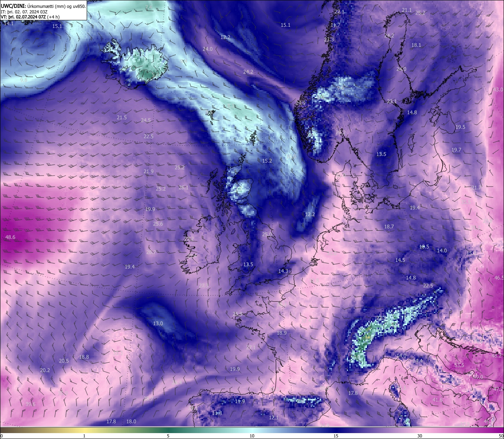Click the 18.1 value label over Finland
This screenshot has height=439, width=504.
point(416,45)
